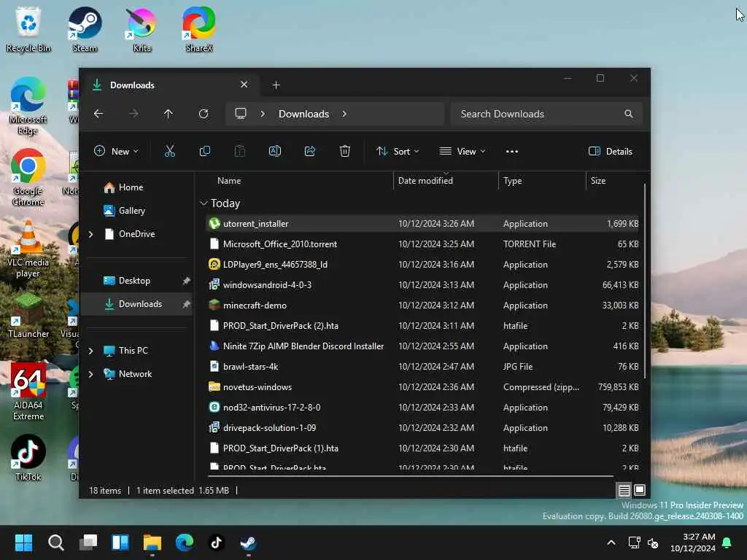The height and width of the screenshot is (560, 747).
Task: Show hidden tray icons chevron
Action: click(x=611, y=542)
